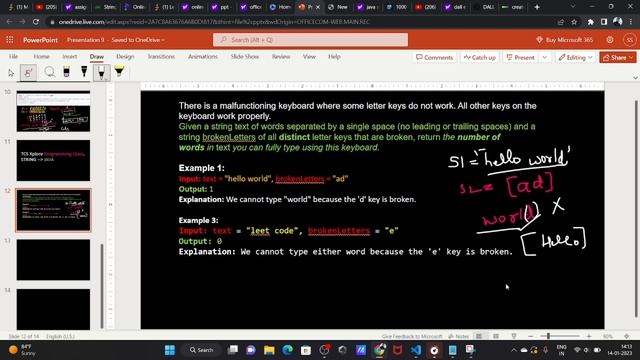Open Microsoft Edge from taskbar

coord(287,350)
